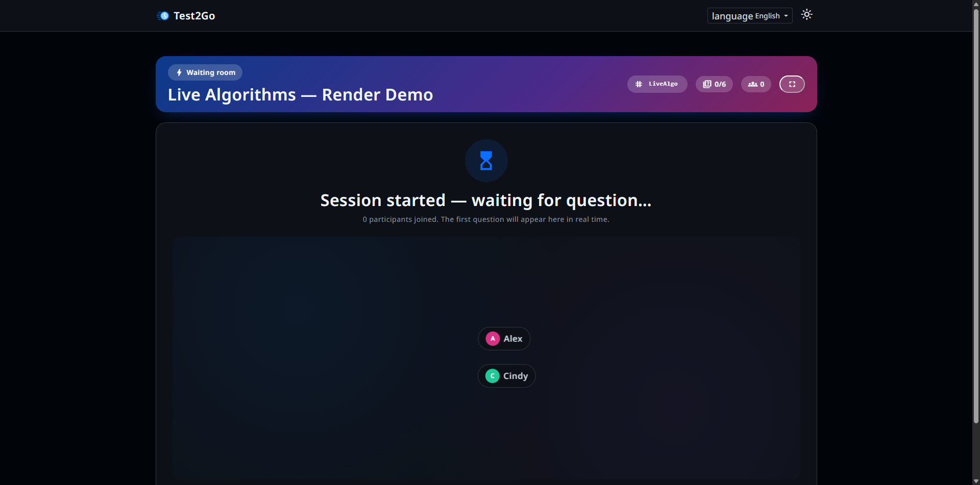Open the Test2Go home link
Image resolution: width=980 pixels, height=485 pixels.
click(186, 16)
